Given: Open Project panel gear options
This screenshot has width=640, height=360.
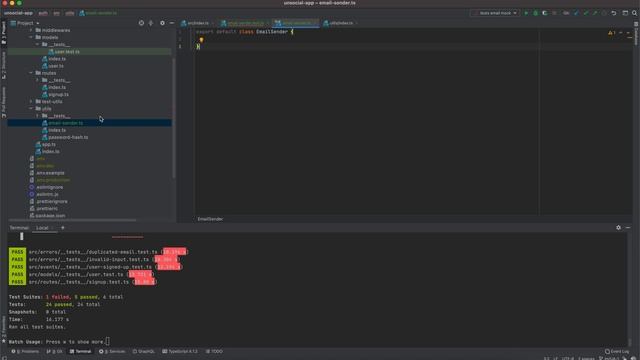Looking at the screenshot, I should pos(162,23).
